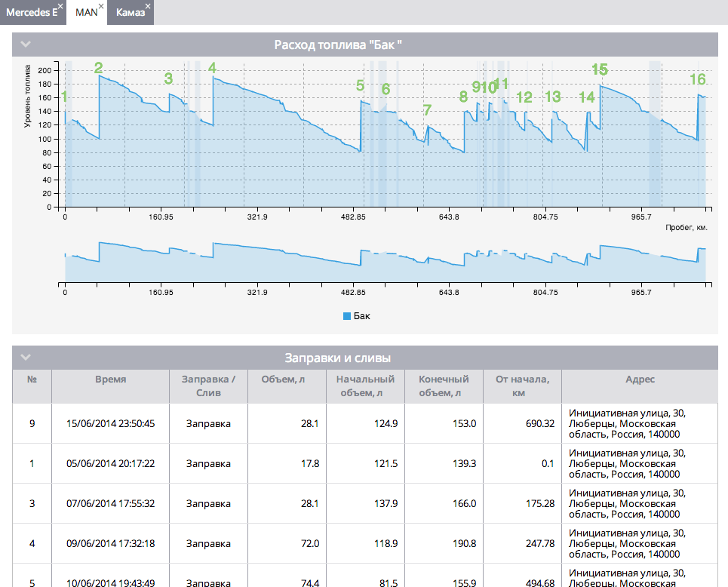The height and width of the screenshot is (587, 728).
Task: Toggle the Бак legend series
Action: (357, 316)
